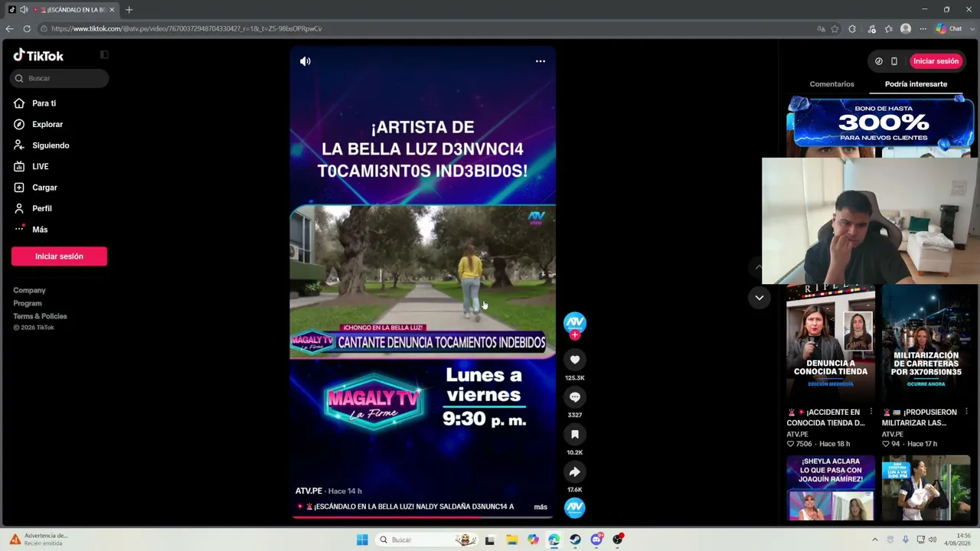This screenshot has height=551, width=980.
Task: Open Discord from the taskbar
Action: pos(596,540)
